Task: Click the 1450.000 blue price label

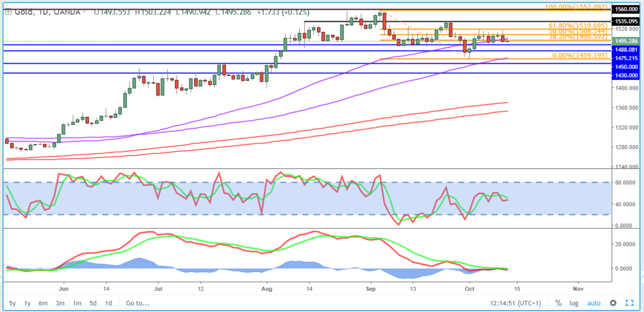Action: tap(626, 67)
